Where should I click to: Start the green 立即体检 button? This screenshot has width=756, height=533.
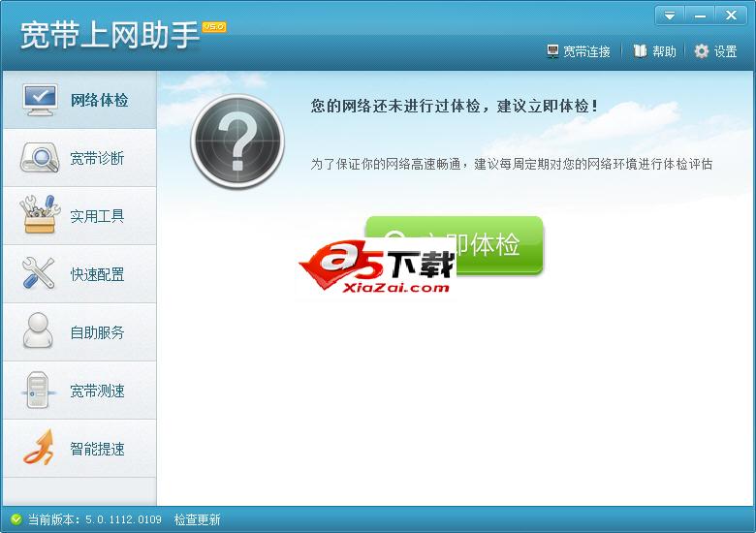[x=455, y=245]
